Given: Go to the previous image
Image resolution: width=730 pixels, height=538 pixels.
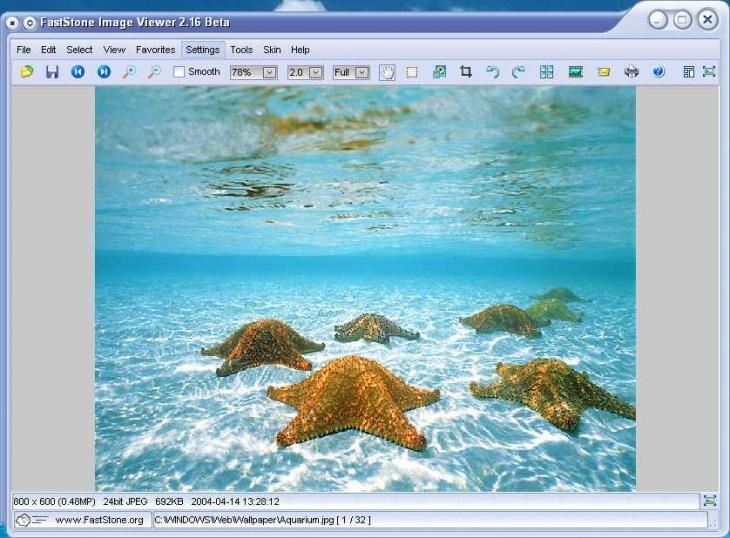Looking at the screenshot, I should (x=78, y=72).
